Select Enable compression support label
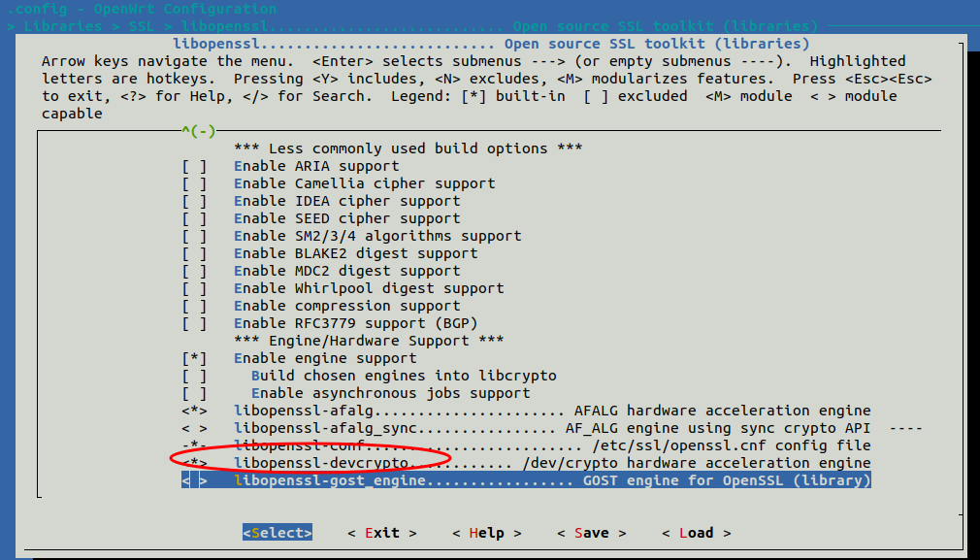The image size is (980, 560). (346, 307)
